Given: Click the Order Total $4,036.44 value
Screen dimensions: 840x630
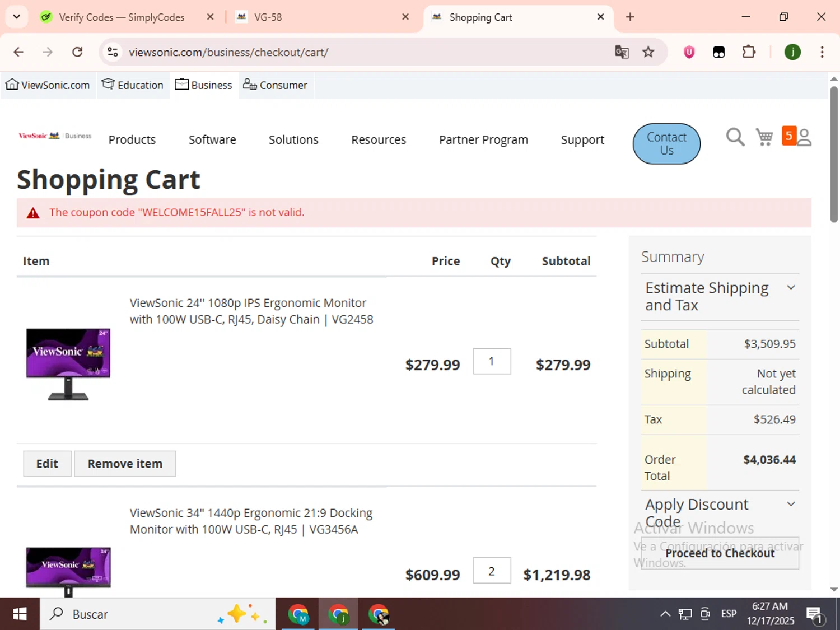Looking at the screenshot, I should pos(769,460).
